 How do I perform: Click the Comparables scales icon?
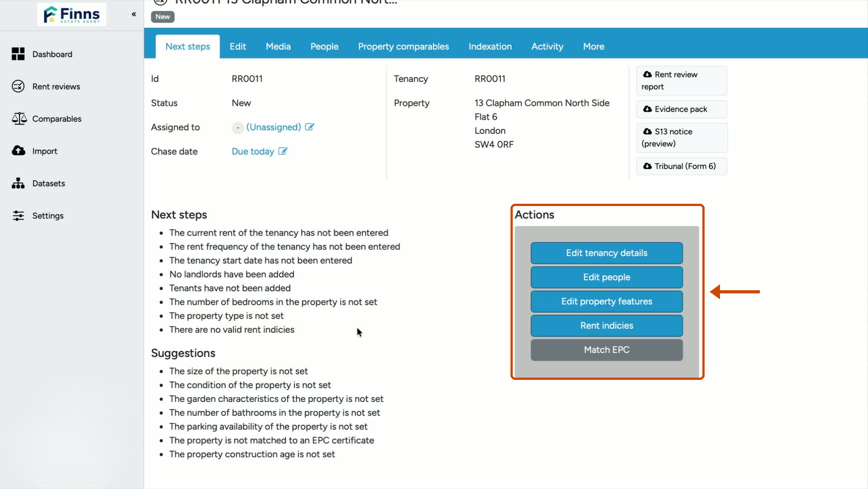pos(19,119)
